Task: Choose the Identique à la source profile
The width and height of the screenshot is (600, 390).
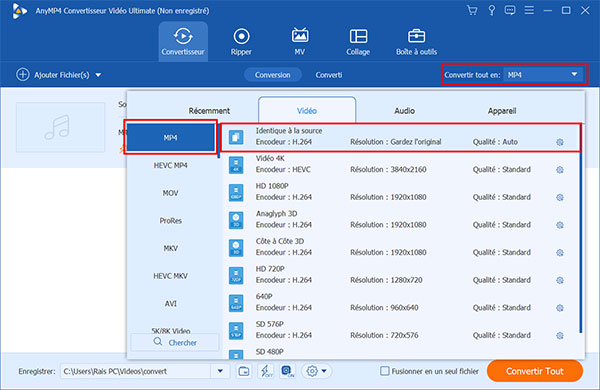Action: point(401,137)
